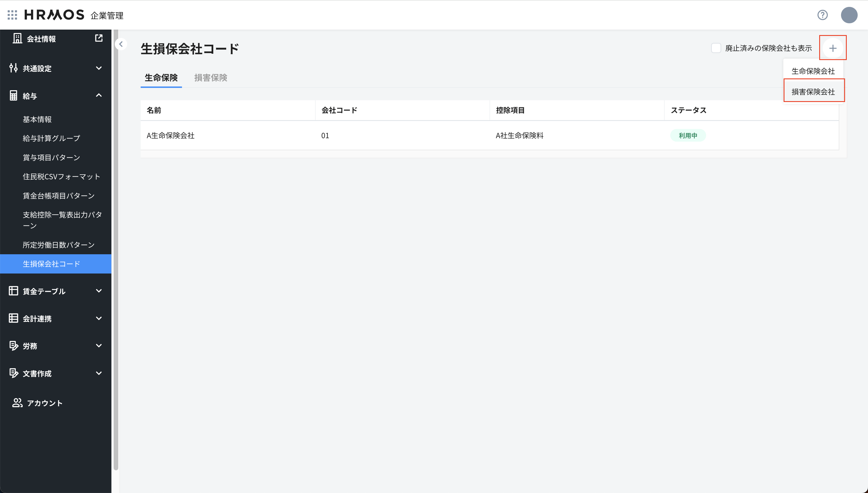Select the 給与 payroll icon
868x493 pixels.
pos(13,95)
